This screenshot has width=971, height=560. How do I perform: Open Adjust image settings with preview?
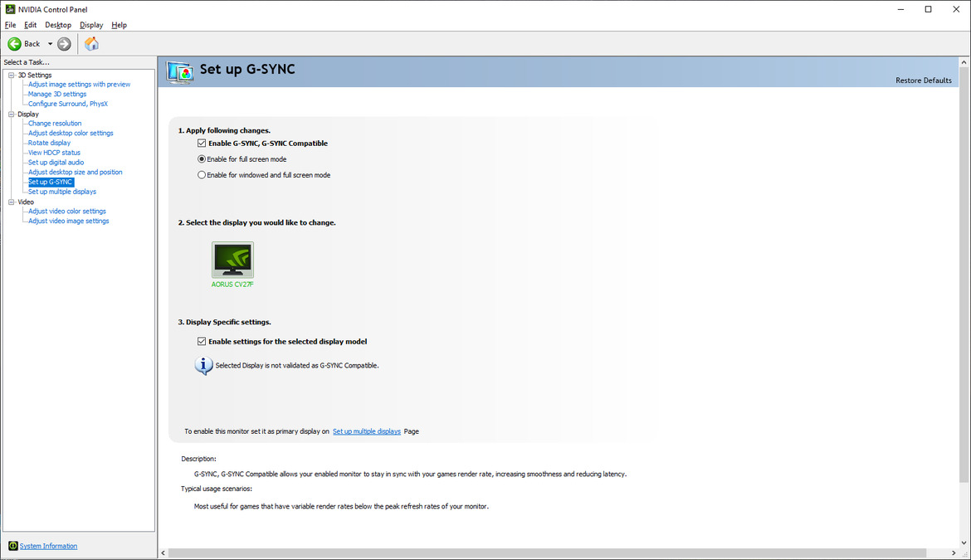coord(80,84)
